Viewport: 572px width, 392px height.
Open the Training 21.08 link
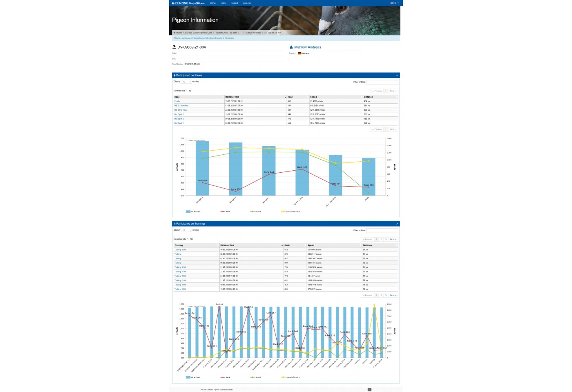[180, 281]
